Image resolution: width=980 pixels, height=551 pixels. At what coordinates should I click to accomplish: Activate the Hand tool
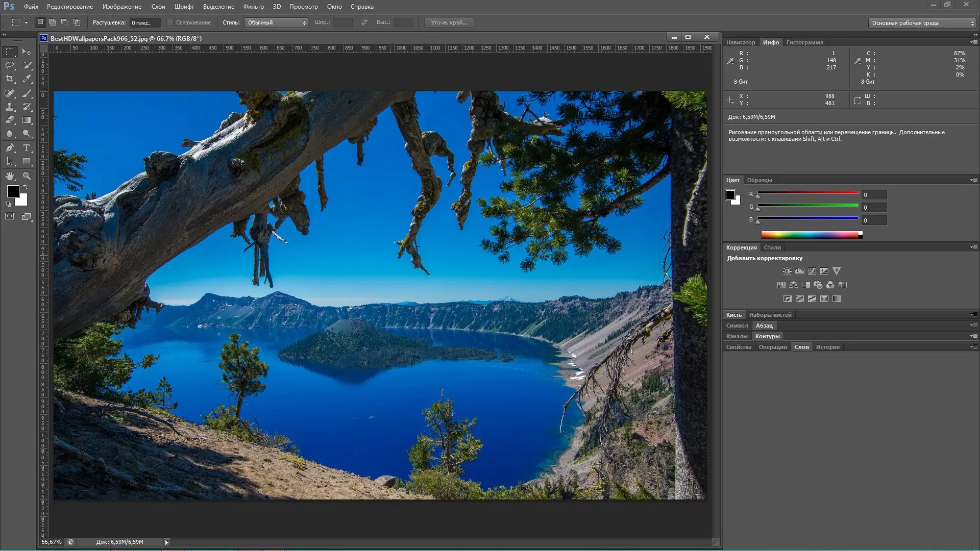click(10, 176)
